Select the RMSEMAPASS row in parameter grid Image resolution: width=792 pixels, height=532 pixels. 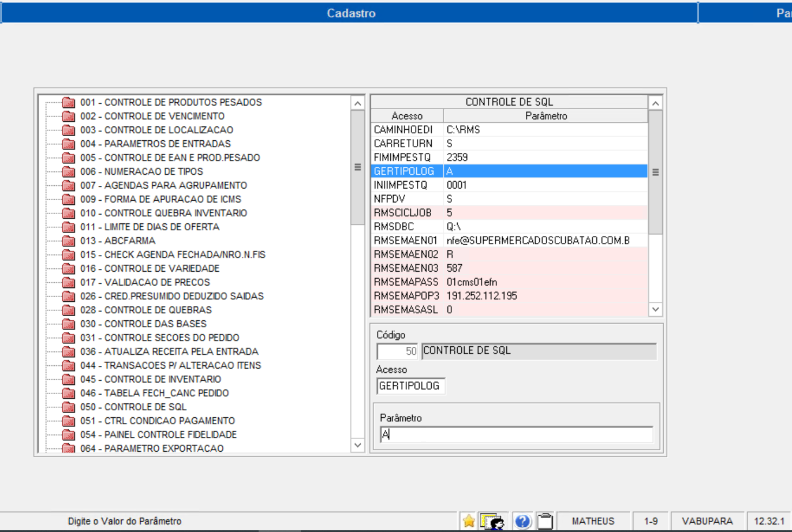(x=509, y=282)
